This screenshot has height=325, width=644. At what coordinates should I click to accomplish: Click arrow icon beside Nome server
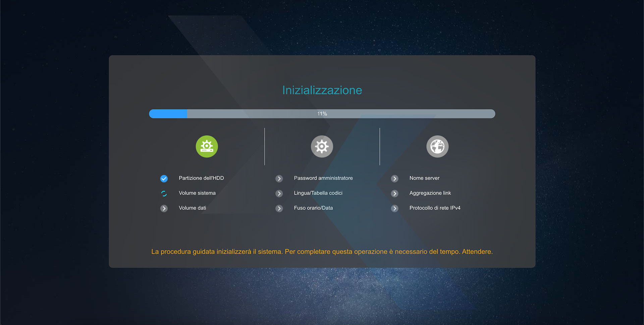tap(394, 179)
